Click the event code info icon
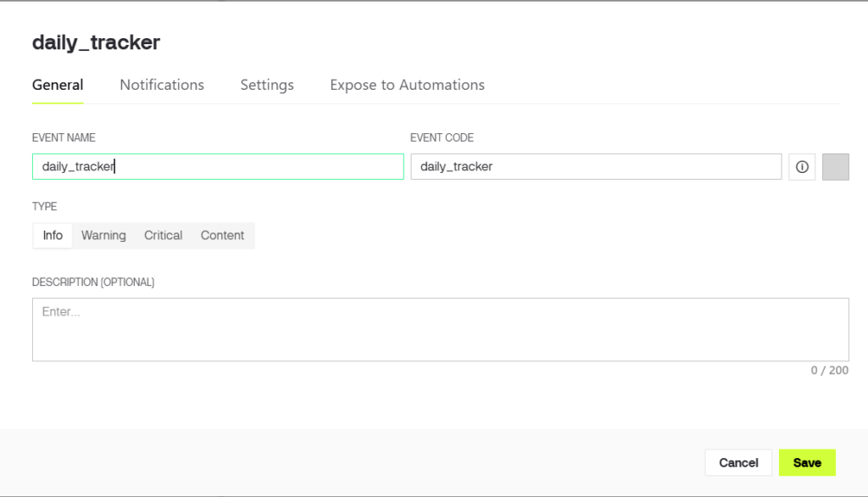The height and width of the screenshot is (497, 868). tap(802, 167)
